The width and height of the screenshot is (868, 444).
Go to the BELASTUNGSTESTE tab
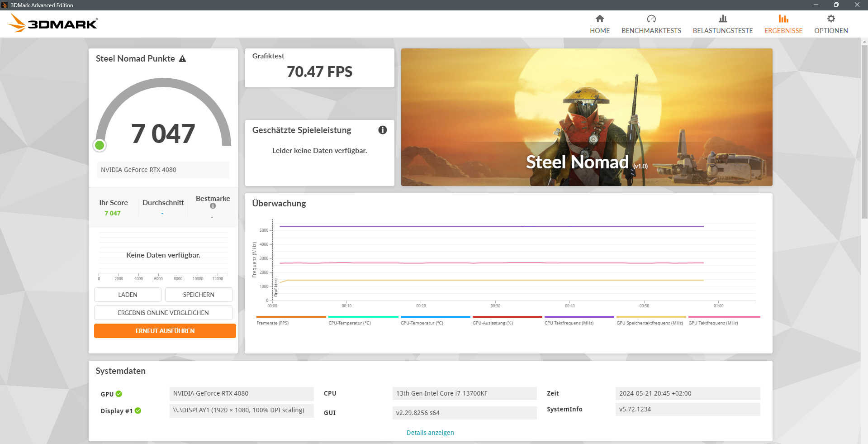[723, 24]
